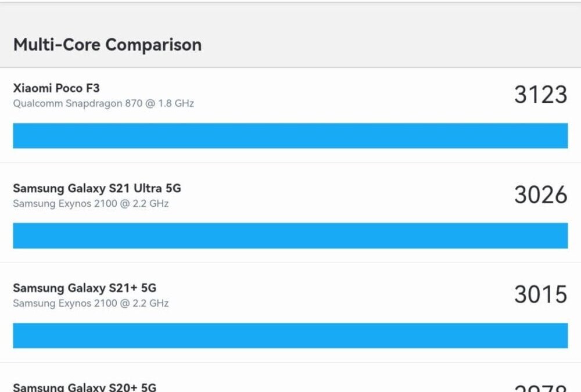This screenshot has width=581, height=392.
Task: Click the cut-off score beside Galaxy S20+
Action: (x=540, y=388)
